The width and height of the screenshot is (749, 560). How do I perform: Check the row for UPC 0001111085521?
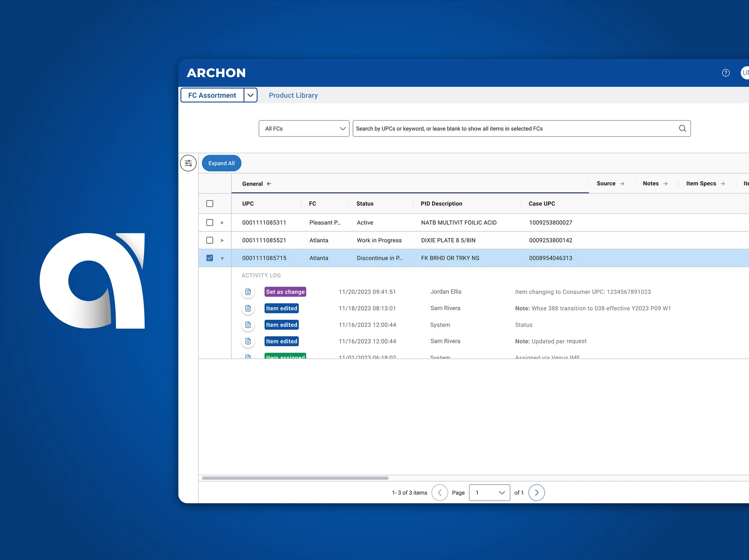pos(210,240)
